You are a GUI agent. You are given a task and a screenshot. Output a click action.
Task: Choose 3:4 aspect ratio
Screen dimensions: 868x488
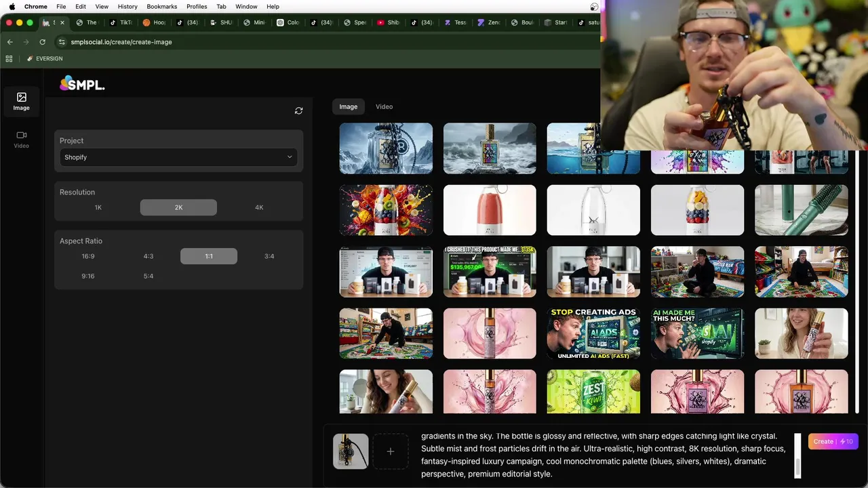pos(269,256)
